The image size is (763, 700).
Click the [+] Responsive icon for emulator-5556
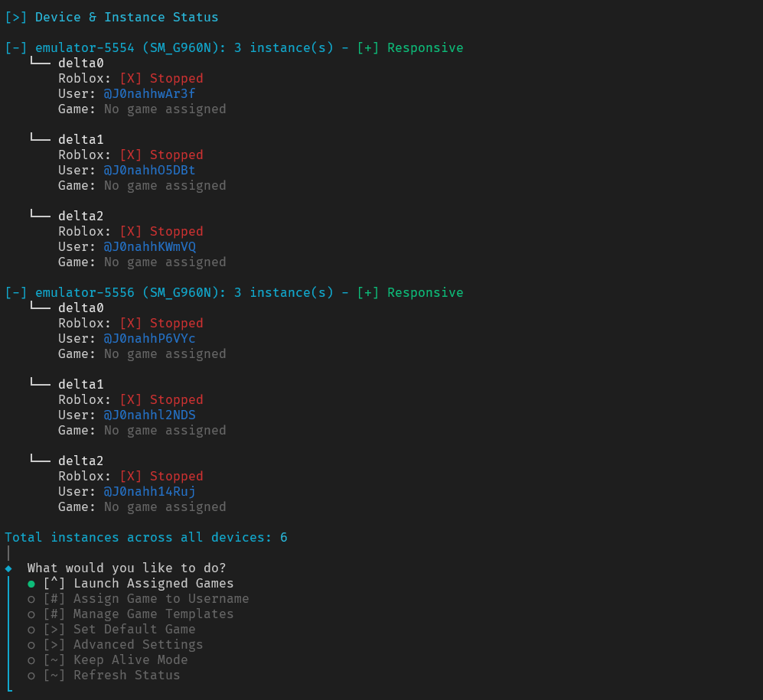pyautogui.click(x=368, y=293)
